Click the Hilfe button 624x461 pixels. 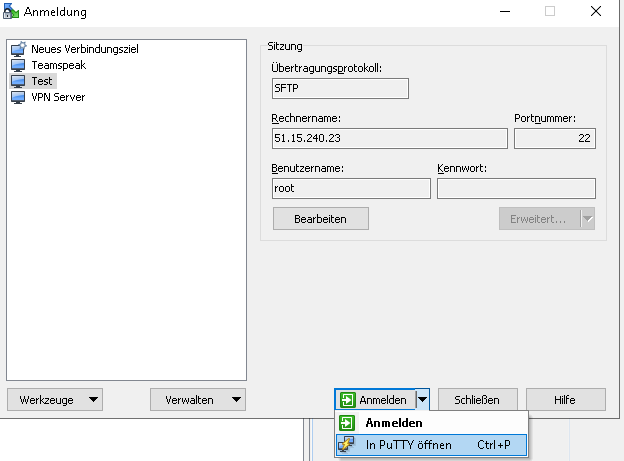point(566,400)
